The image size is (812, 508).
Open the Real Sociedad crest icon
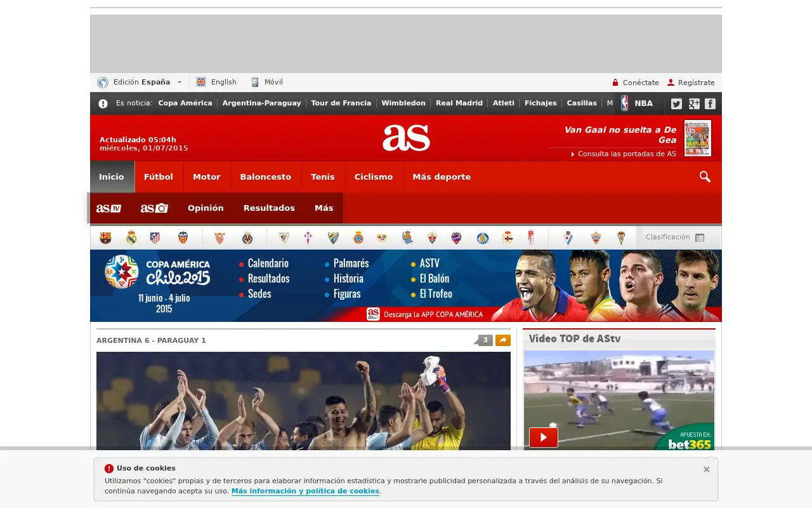click(407, 238)
